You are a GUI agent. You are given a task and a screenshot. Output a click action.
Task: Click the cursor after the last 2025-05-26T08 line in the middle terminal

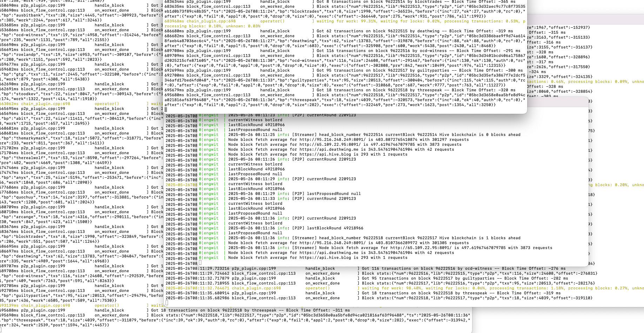[200, 263]
